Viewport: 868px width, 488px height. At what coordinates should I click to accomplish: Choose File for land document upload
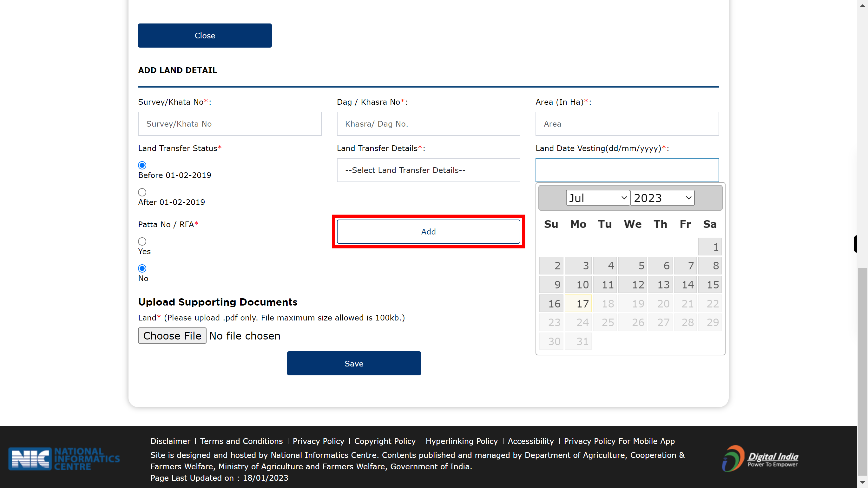172,335
